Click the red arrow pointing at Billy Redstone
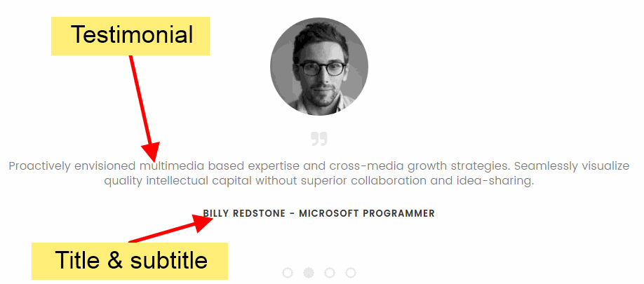Viewport: 644px width, 284px height. [171, 229]
